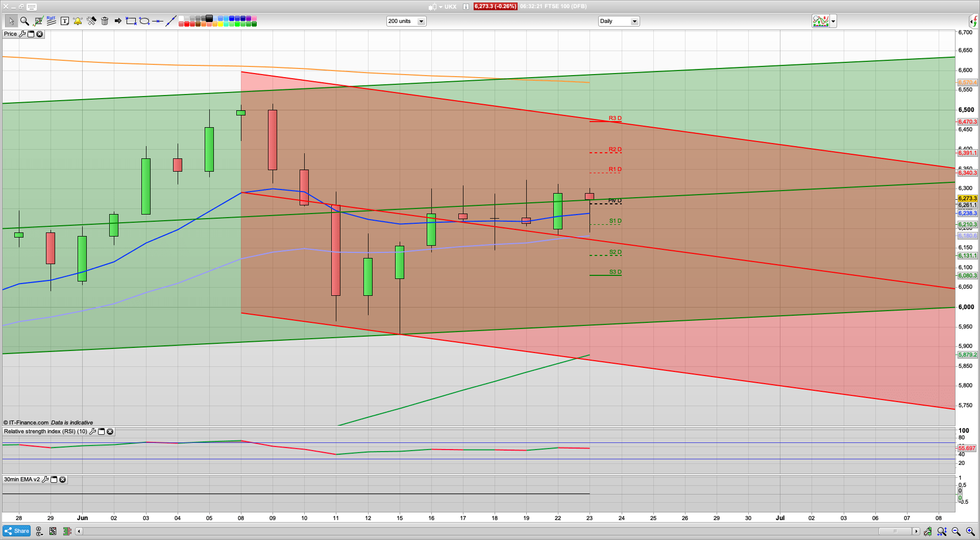The image size is (980, 540).
Task: Click the S3 D support label
Action: [x=616, y=272]
